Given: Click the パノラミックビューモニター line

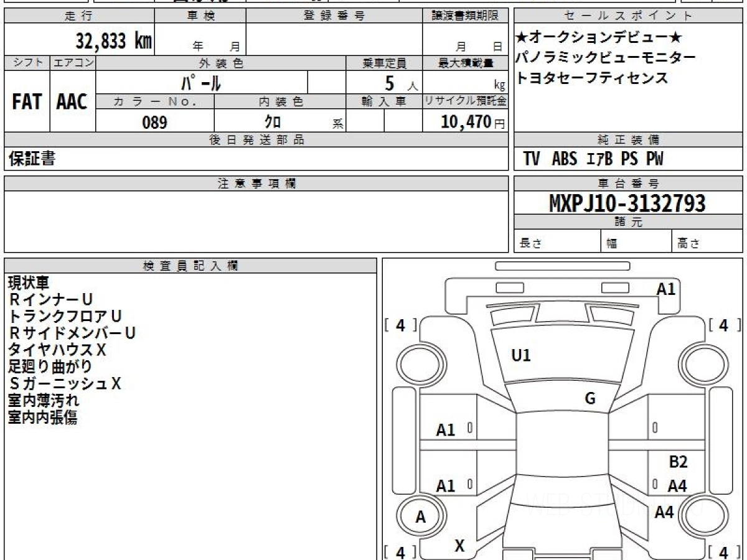Looking at the screenshot, I should [x=606, y=58].
